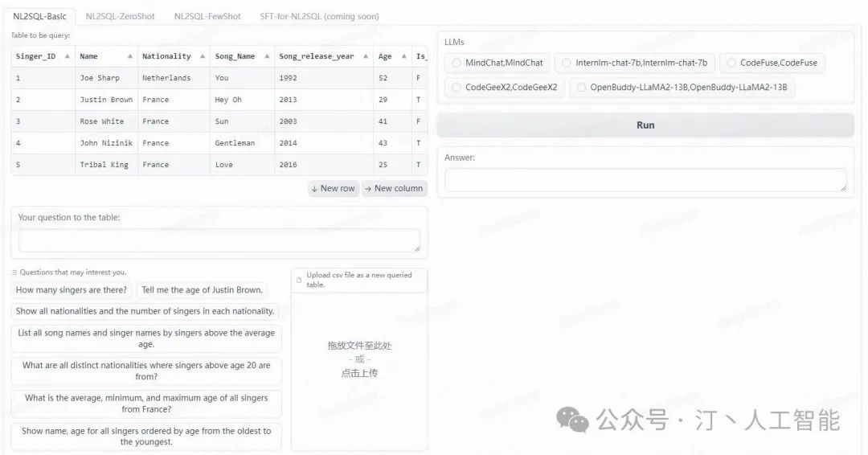Viewport: 868px width, 455px height.
Task: Select release year cell '2013'
Action: click(324, 100)
